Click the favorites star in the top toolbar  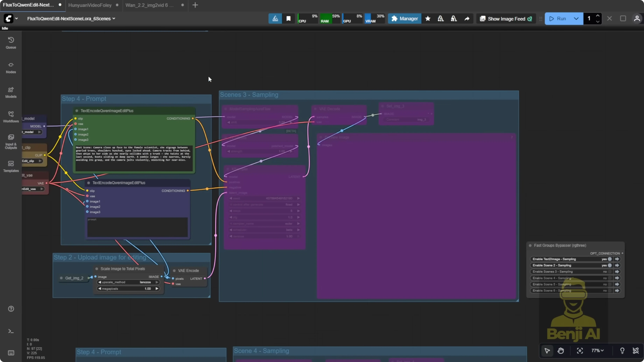428,19
